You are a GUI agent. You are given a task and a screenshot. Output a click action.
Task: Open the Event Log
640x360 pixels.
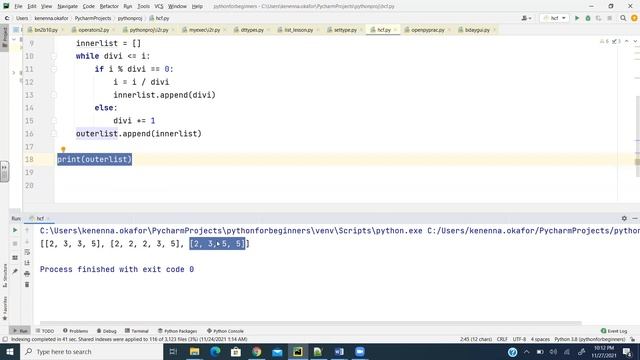tap(614, 331)
